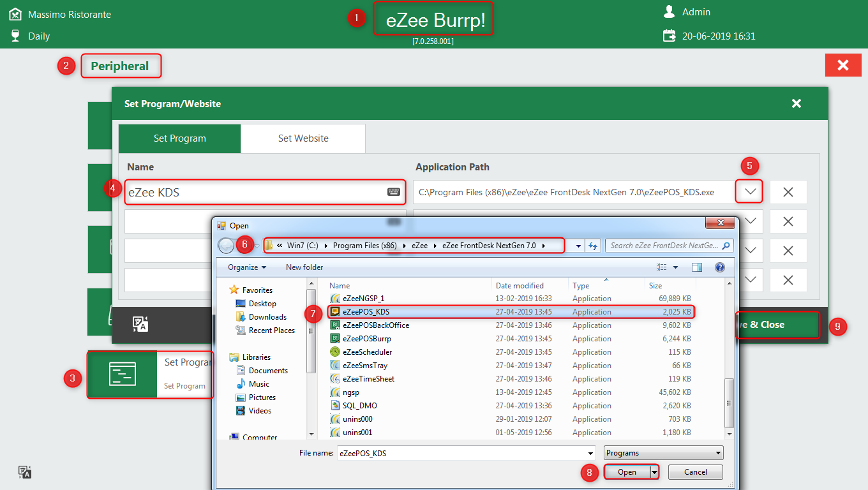Image resolution: width=868 pixels, height=490 pixels.
Task: Refresh the folder in the Open dialog
Action: click(593, 246)
